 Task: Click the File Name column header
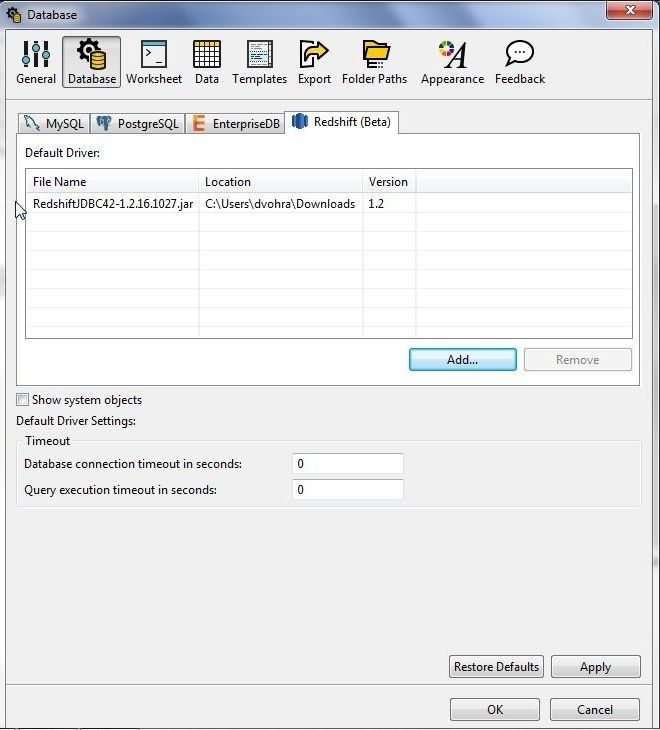tap(113, 182)
